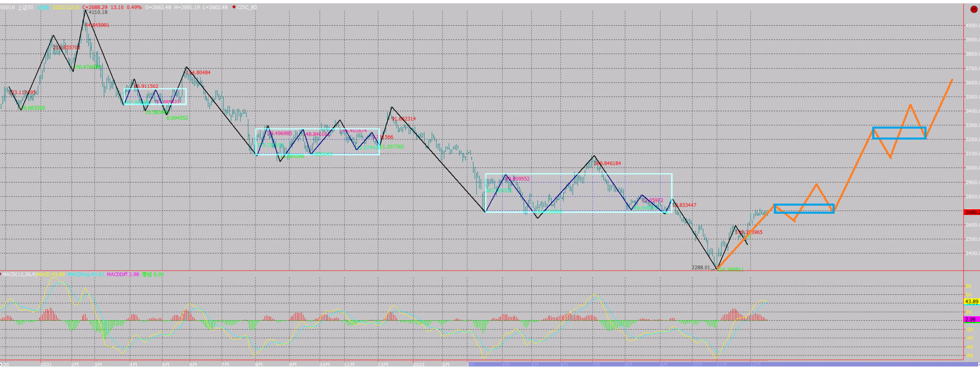Click the 2021 marker on time axis
This screenshot has height=368, width=980.
[46, 365]
